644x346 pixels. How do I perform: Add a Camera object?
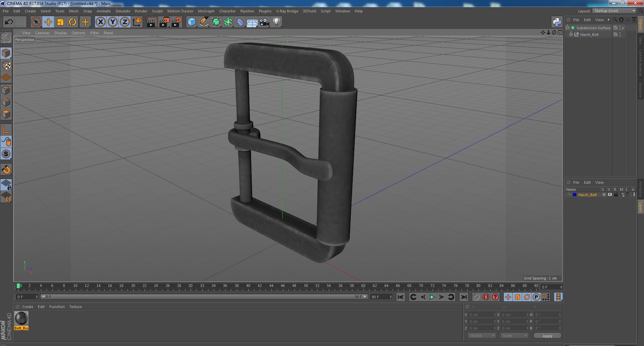[264, 22]
